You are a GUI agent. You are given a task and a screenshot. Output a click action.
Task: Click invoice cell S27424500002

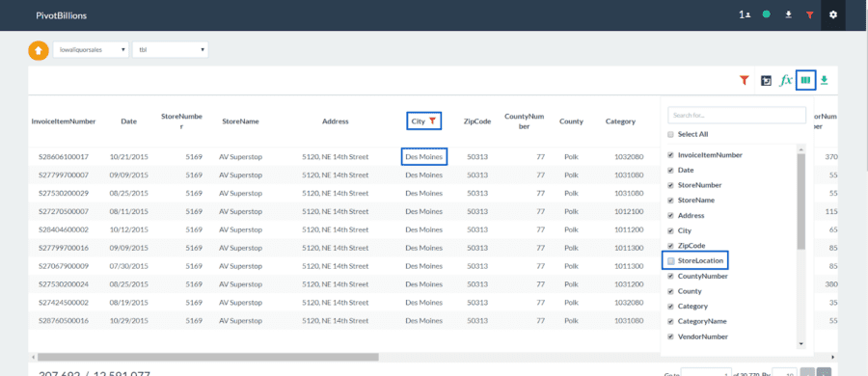pyautogui.click(x=64, y=303)
